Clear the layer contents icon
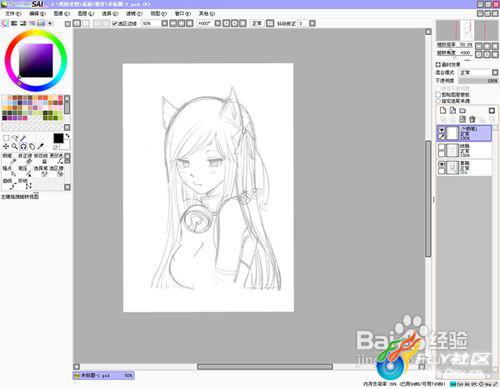The width and height of the screenshot is (500, 388). click(x=462, y=119)
